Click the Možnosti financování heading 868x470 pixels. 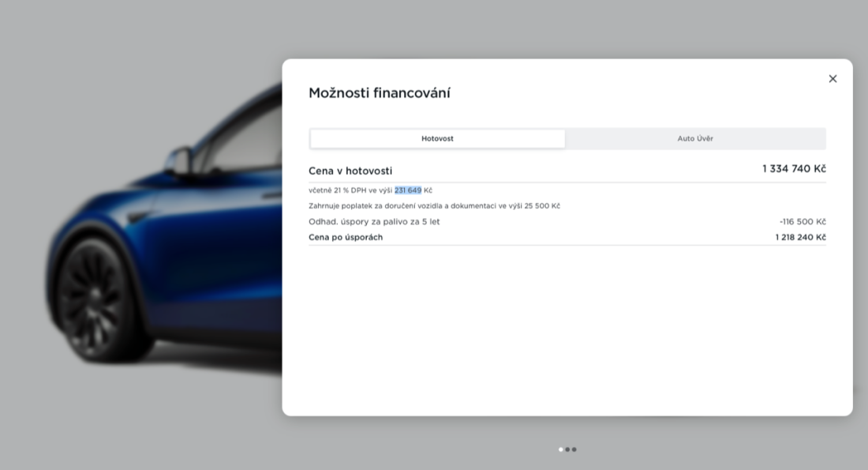pos(379,93)
